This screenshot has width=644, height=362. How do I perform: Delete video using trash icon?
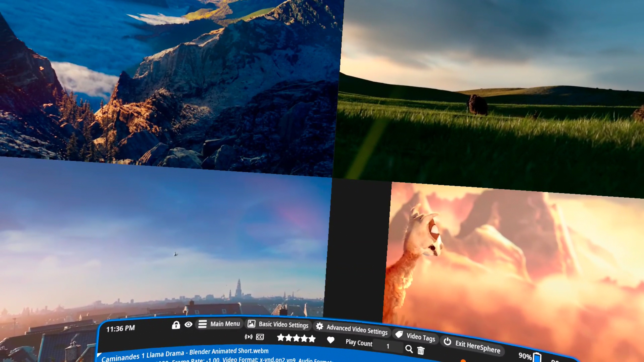point(421,350)
